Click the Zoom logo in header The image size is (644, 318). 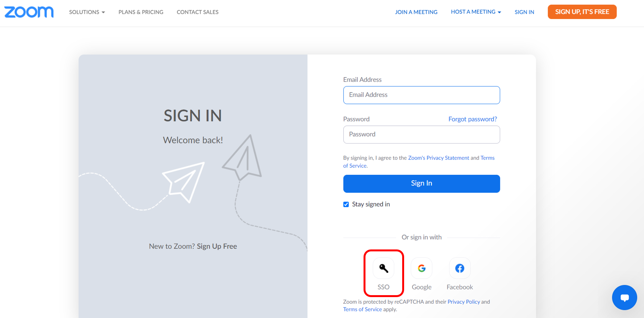(29, 12)
